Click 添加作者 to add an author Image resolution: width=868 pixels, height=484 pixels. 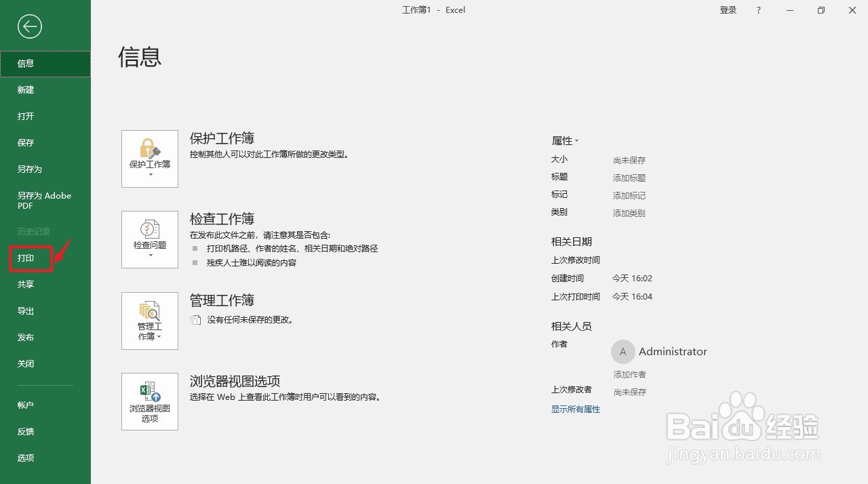[629, 374]
